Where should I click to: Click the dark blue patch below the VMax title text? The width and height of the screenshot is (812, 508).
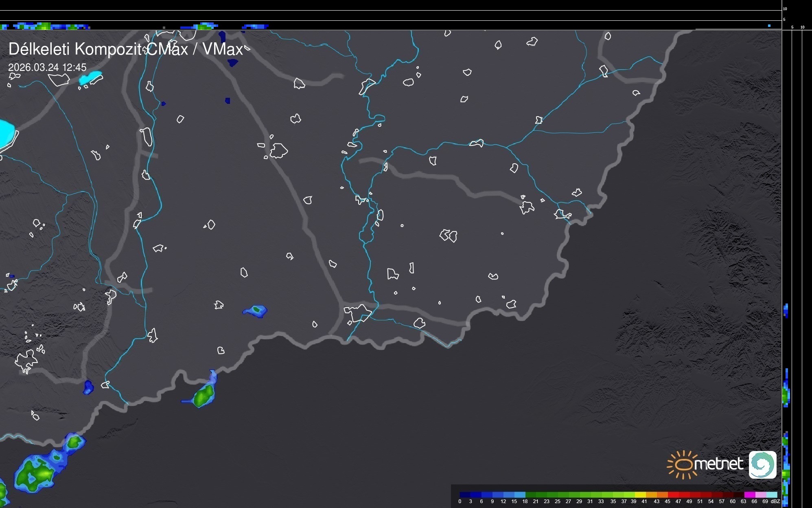233,63
